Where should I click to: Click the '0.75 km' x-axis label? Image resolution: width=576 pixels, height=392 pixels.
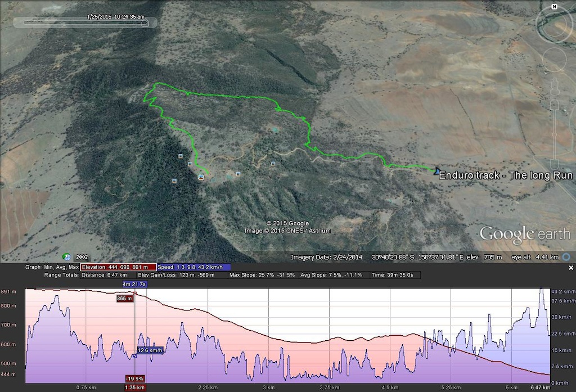[86, 388]
